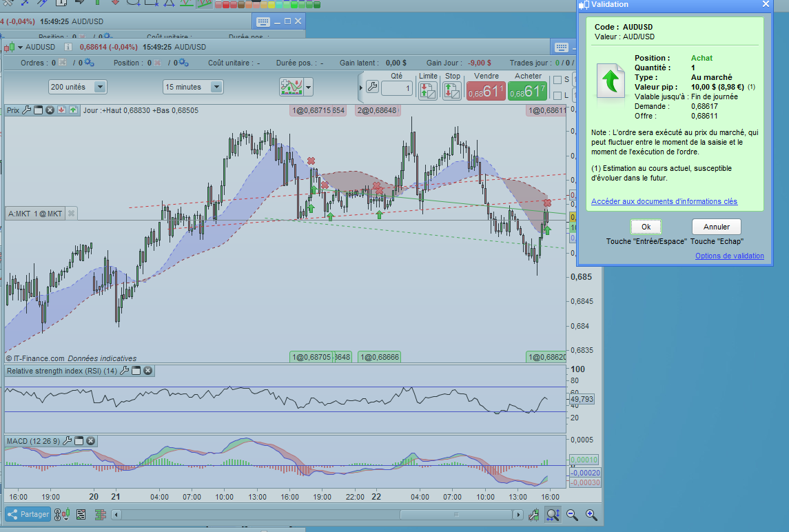This screenshot has width=789, height=532.
Task: Click the add indicators chart icon
Action: (291, 87)
